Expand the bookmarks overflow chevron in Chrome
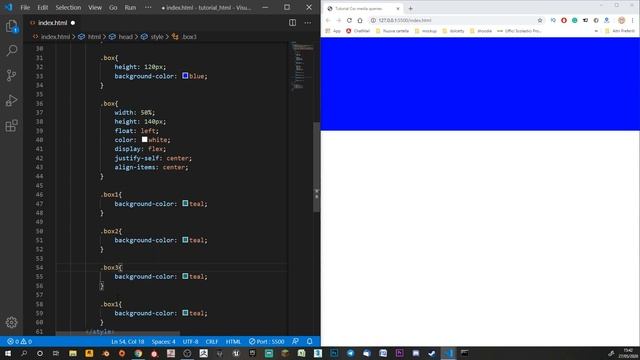640x360 pixels. point(596,31)
